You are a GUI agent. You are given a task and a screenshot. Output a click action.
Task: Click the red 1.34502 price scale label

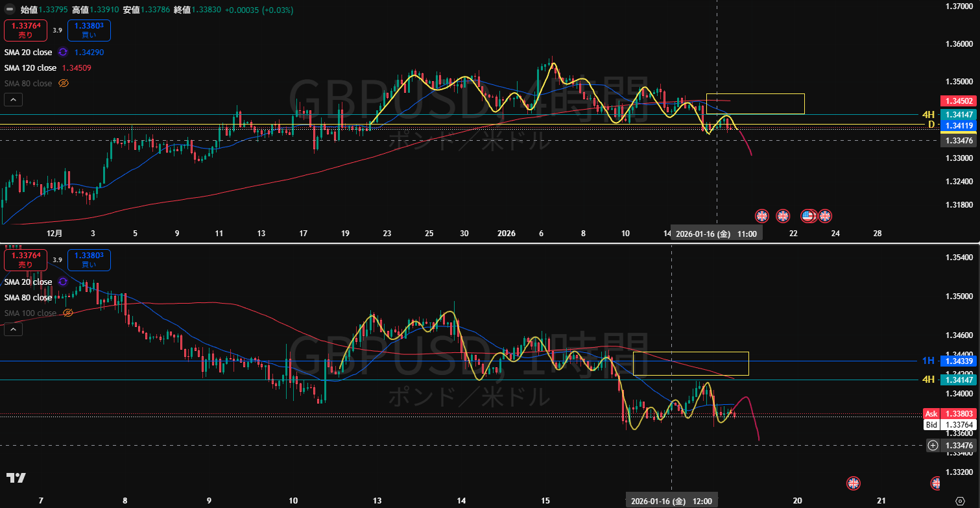pyautogui.click(x=957, y=101)
